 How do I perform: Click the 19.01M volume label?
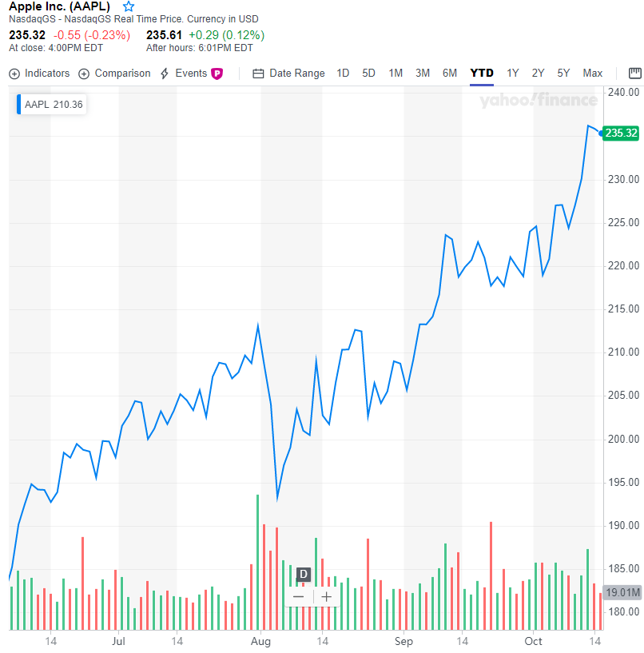[622, 592]
